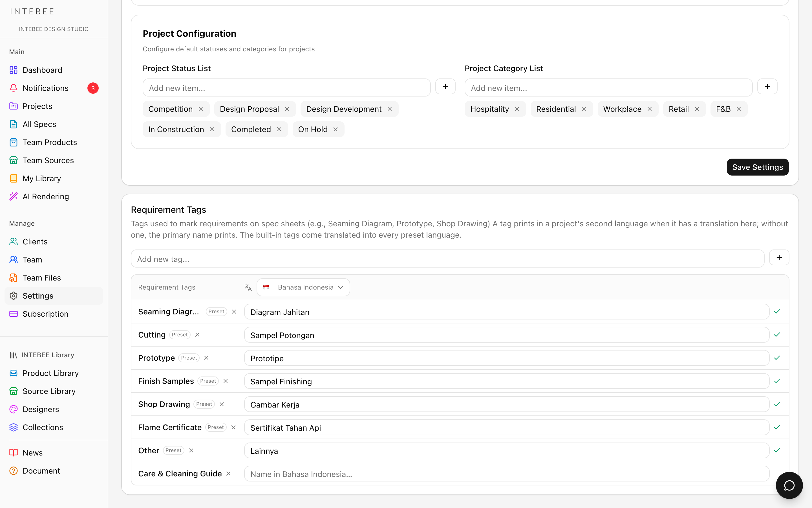Remove the Hospitality category chip
This screenshot has height=508, width=812.
coord(517,109)
